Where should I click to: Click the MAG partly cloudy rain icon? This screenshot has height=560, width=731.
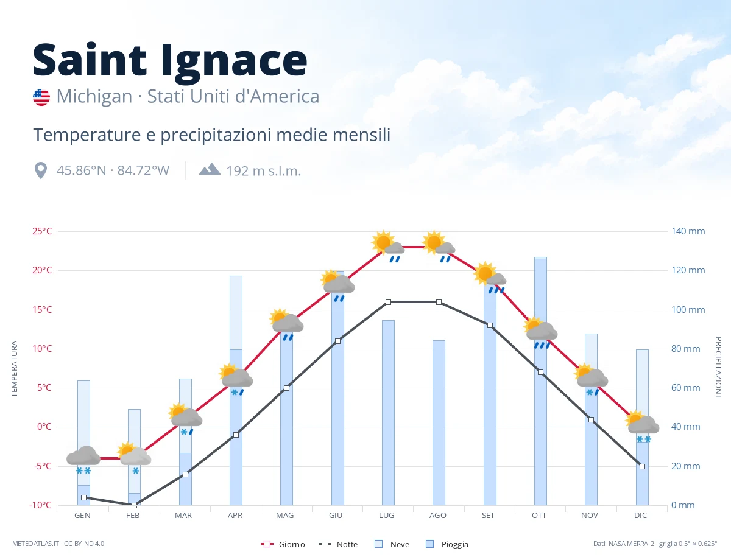click(287, 325)
